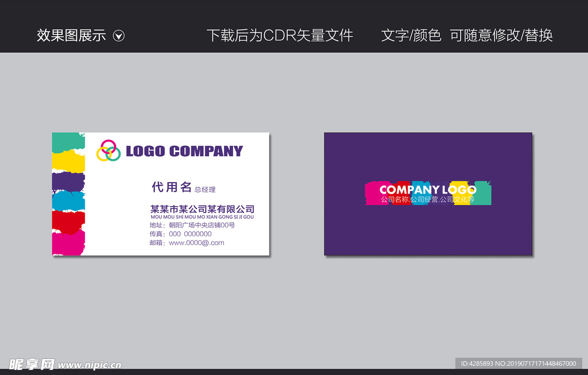Click the 文字/颜色 header label

[411, 36]
